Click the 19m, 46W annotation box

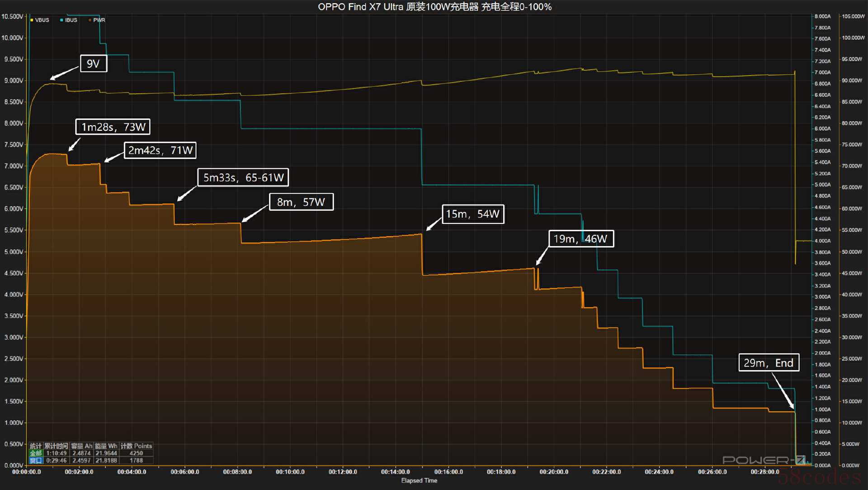(x=580, y=239)
